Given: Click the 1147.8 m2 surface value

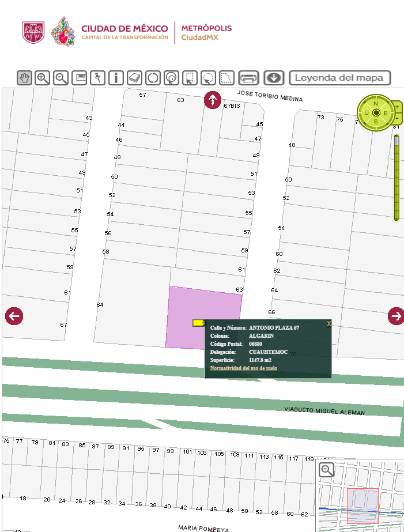Looking at the screenshot, I should [x=260, y=360].
